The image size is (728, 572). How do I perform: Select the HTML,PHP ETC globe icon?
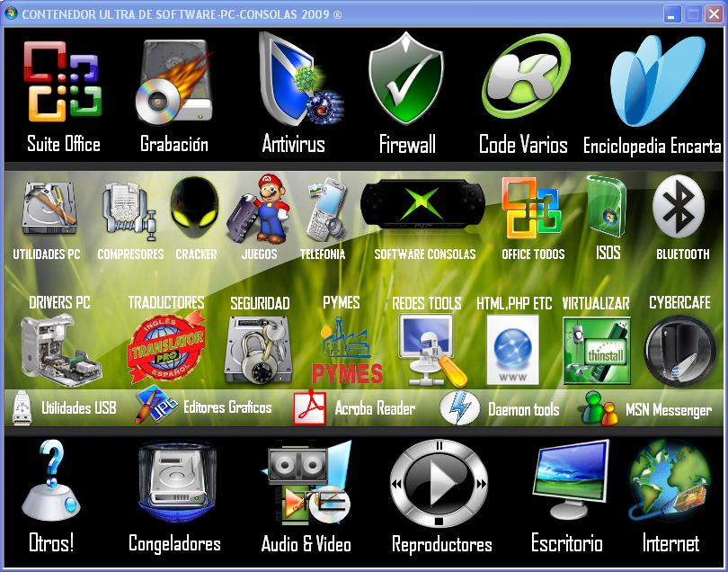point(511,349)
